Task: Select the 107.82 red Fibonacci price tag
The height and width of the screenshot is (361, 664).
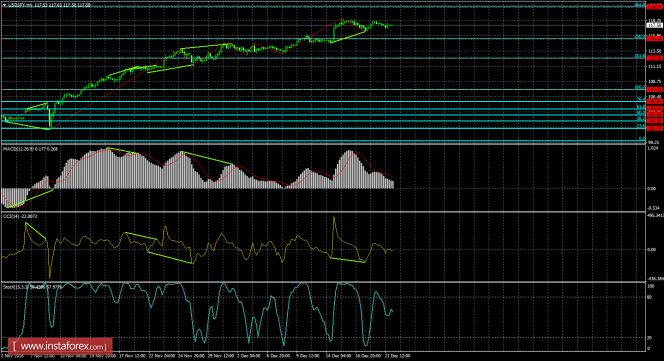Action: (x=655, y=89)
